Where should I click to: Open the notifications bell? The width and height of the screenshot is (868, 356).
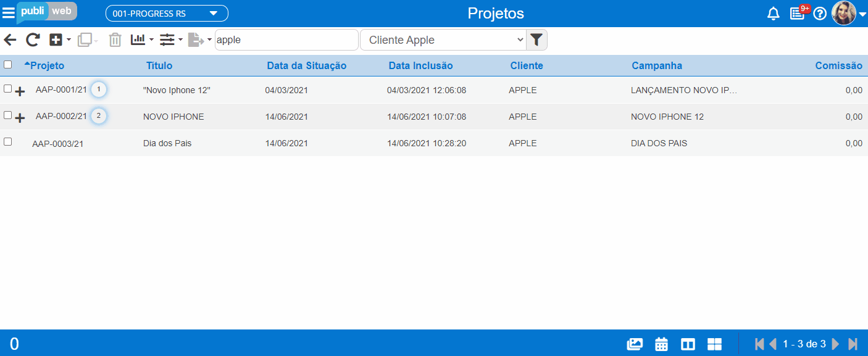pos(774,14)
